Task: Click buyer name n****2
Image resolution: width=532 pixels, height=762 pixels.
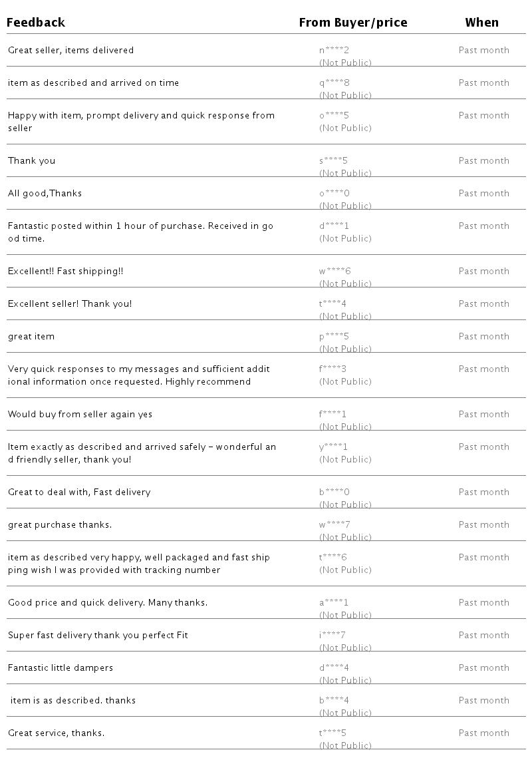Action: coord(334,51)
